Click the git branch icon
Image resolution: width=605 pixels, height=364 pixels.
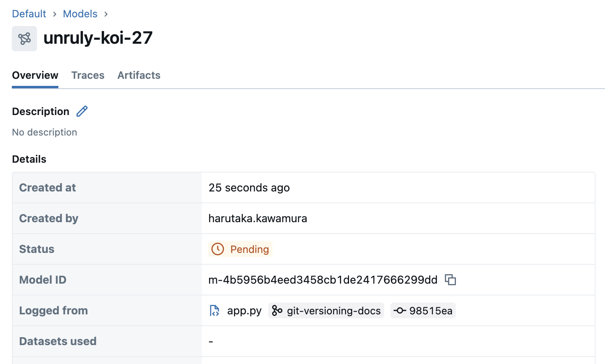tap(277, 310)
